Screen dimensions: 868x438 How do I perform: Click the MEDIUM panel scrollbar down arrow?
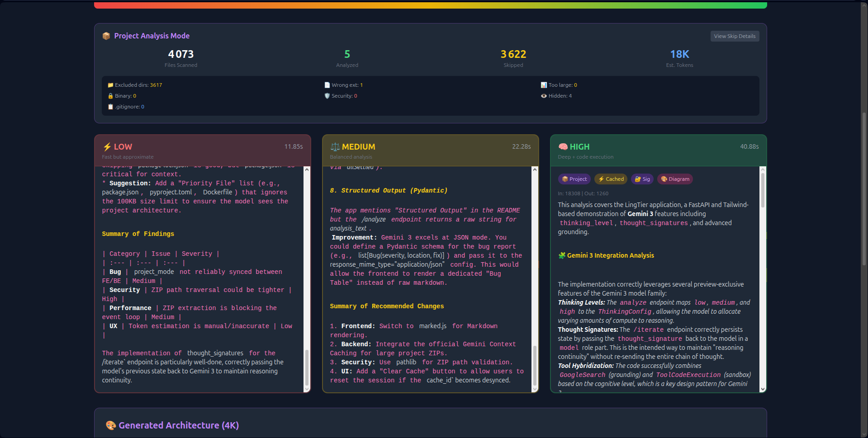click(x=535, y=389)
